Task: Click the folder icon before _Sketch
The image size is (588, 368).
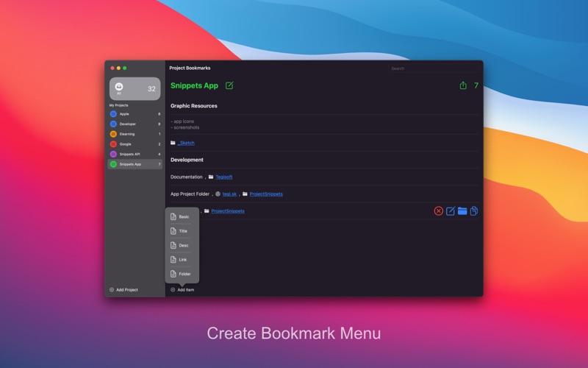Action: click(173, 143)
